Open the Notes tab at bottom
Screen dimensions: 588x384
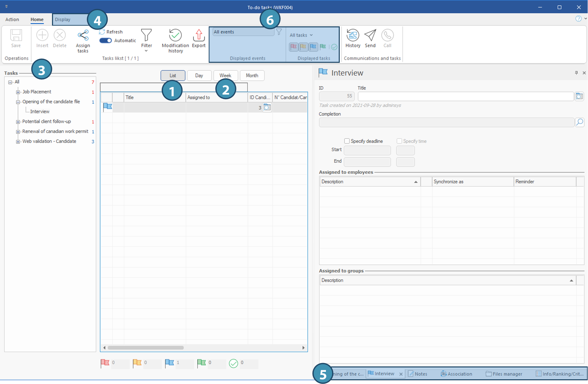[418, 374]
